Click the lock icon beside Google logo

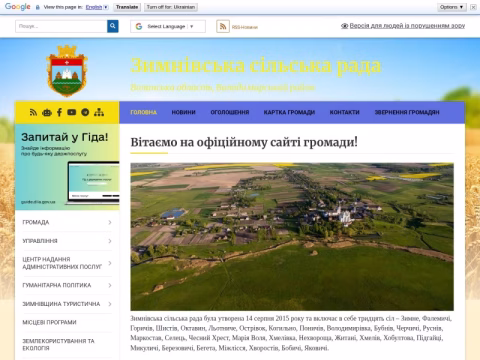pos(38,7)
